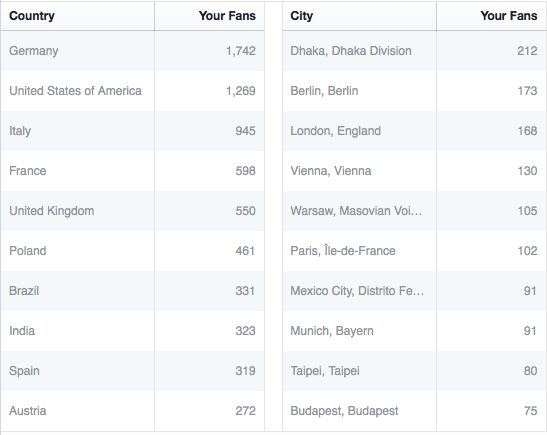Select Dhaka, Dhaka Division city row

414,51
